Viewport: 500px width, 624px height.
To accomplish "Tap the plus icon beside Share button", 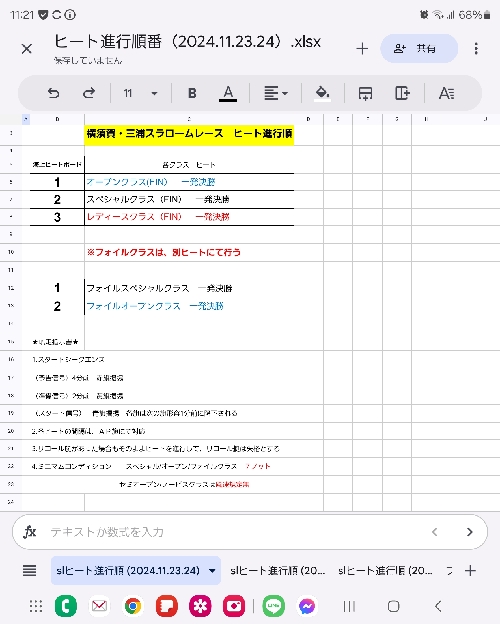I will [362, 49].
